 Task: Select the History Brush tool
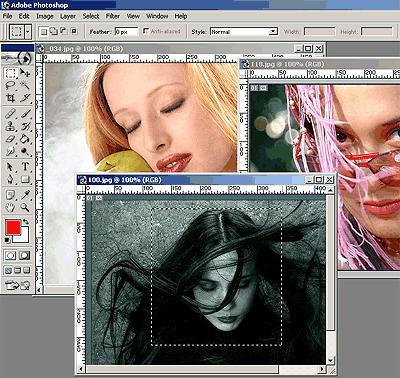click(25, 127)
